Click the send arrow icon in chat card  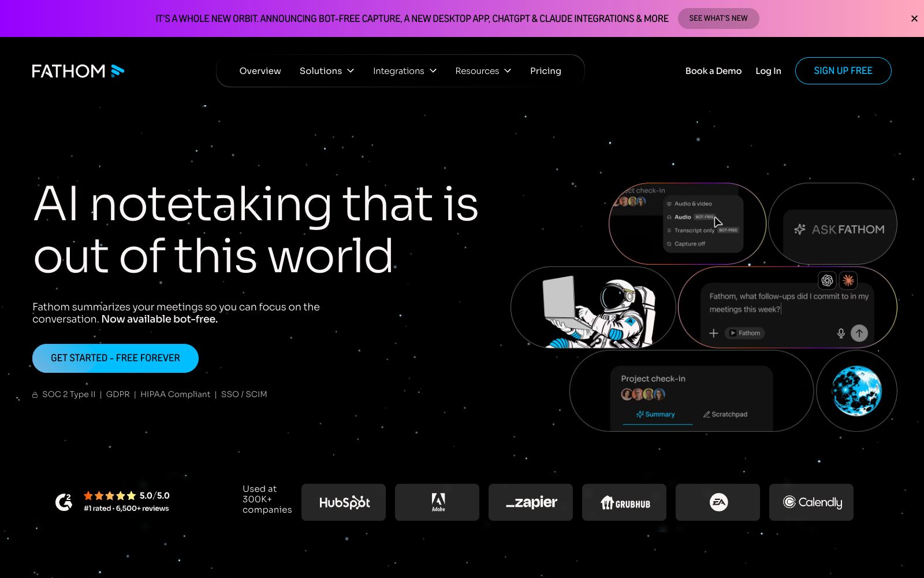click(859, 333)
